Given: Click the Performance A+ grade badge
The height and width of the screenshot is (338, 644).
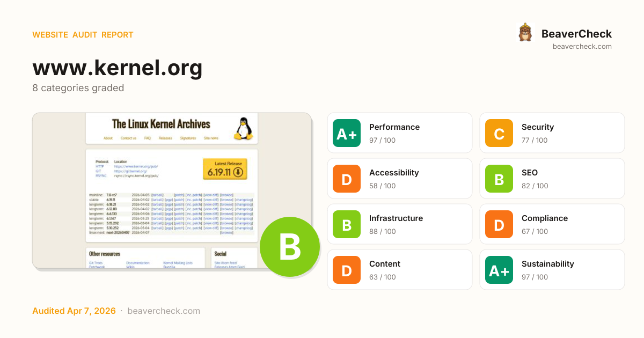Looking at the screenshot, I should (347, 133).
